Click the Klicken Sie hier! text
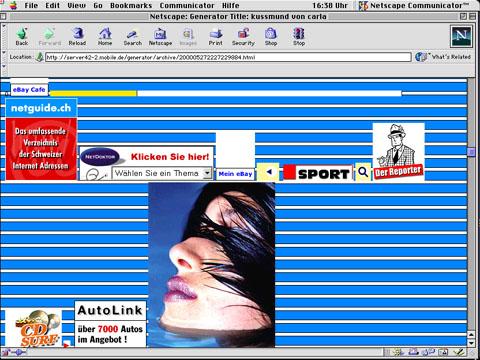The height and width of the screenshot is (360, 480). tap(170, 157)
